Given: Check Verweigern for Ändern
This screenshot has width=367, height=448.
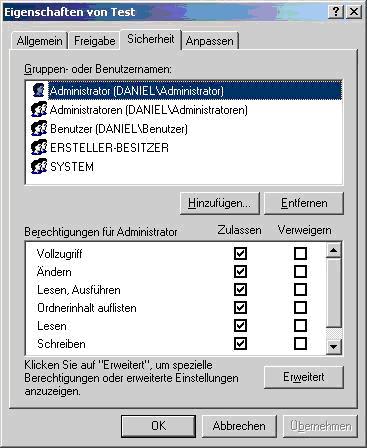Looking at the screenshot, I should pos(300,271).
